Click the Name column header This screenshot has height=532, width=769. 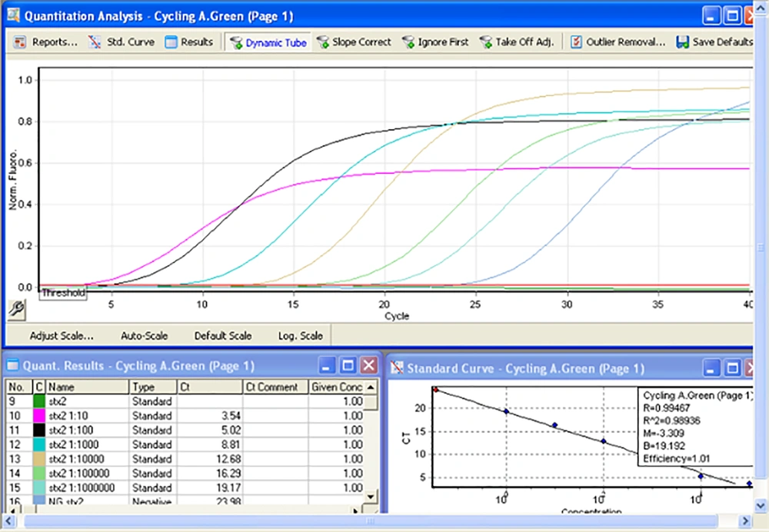click(88, 387)
